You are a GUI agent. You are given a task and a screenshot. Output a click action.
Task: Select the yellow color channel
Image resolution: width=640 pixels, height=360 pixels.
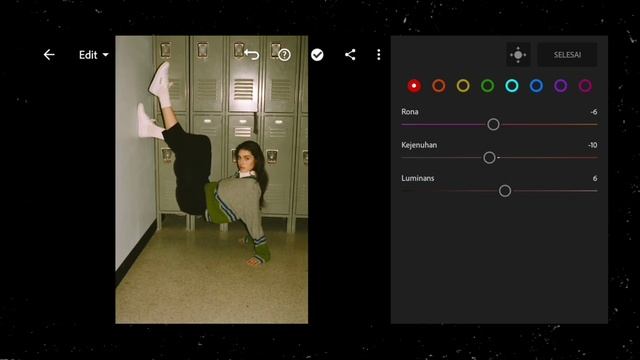click(x=463, y=86)
